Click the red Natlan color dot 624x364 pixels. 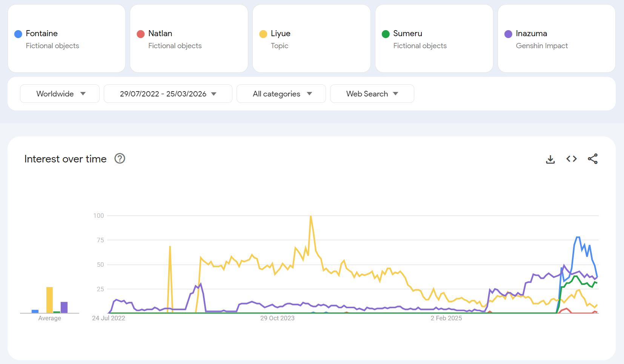[x=141, y=34]
